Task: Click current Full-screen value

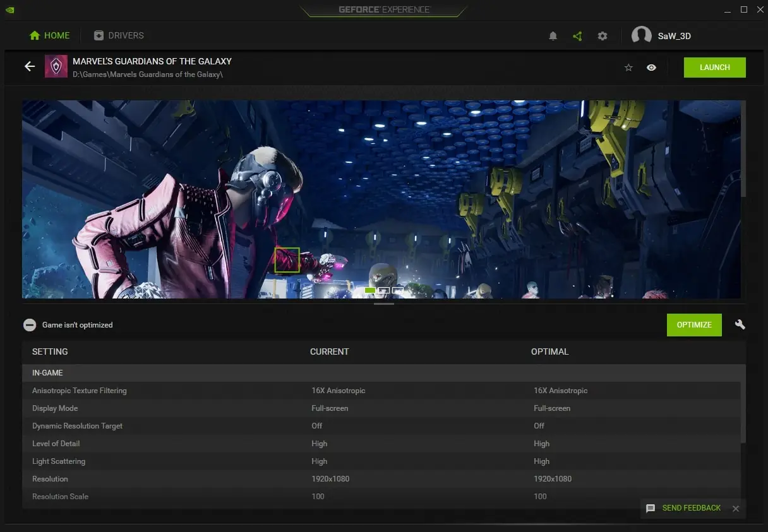Action: pyautogui.click(x=330, y=408)
